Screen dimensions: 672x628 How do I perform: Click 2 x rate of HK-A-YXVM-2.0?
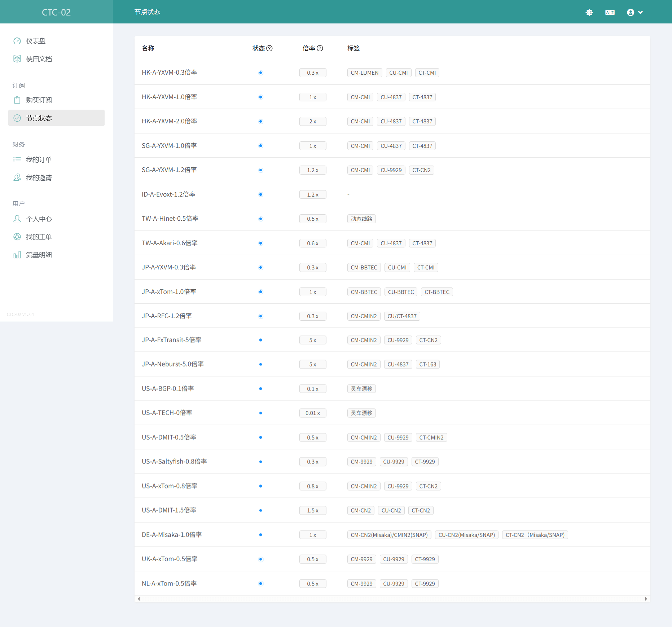(x=313, y=122)
